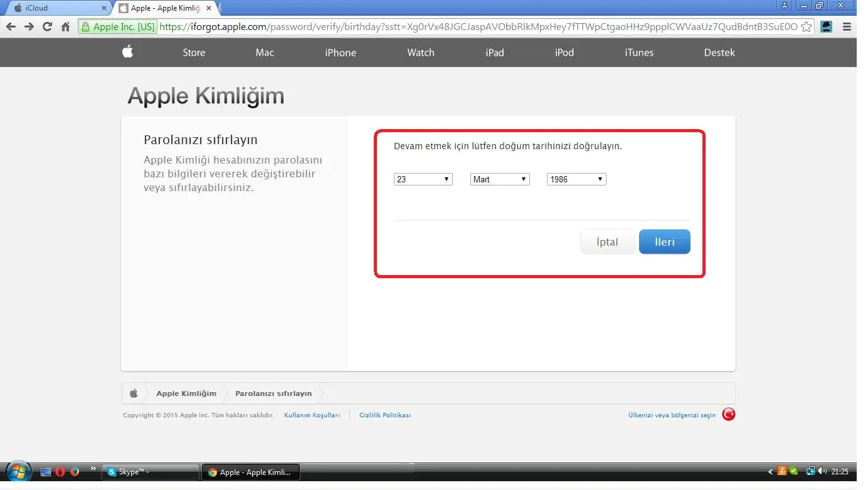The image size is (868, 490).
Task: Click the İleri button
Action: pyautogui.click(x=664, y=241)
